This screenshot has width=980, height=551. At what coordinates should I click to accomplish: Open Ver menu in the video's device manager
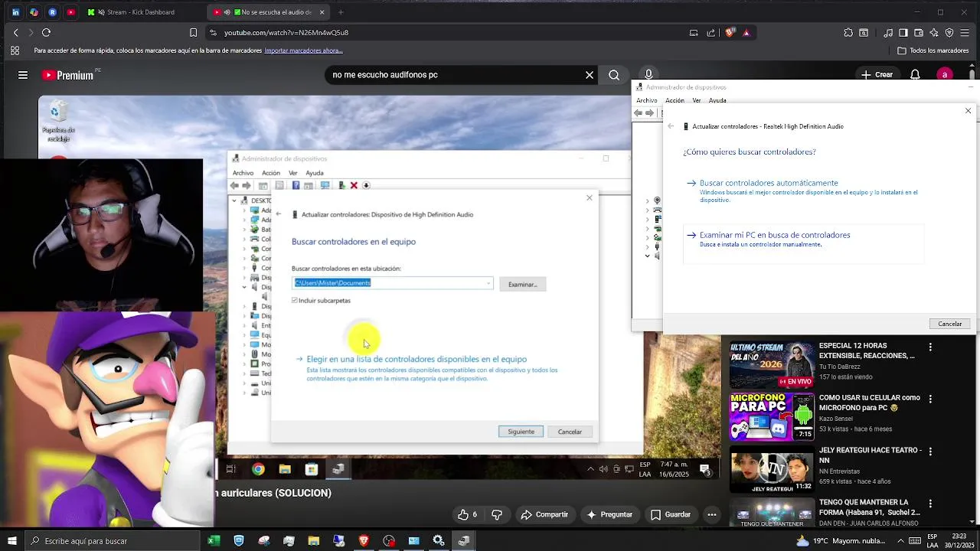point(292,173)
